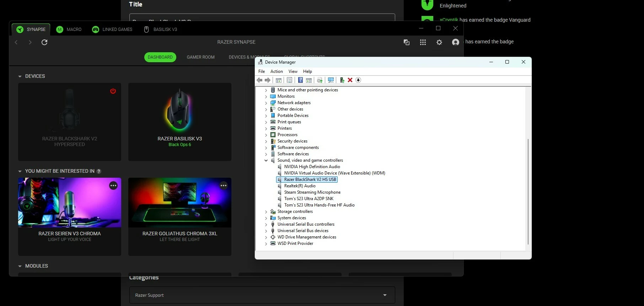
Task: Open the Razer Seiren V3 Chroma promo
Action: (x=70, y=217)
